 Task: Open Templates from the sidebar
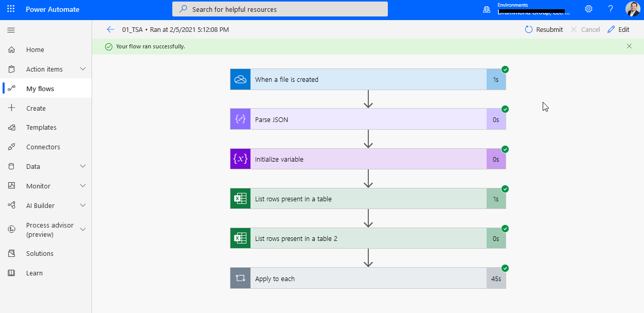(x=41, y=127)
